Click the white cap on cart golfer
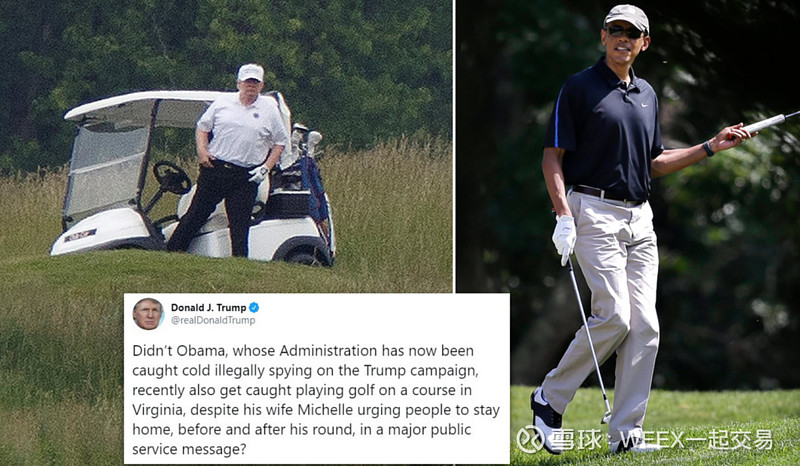Screen dimensions: 800x466 pyautogui.click(x=251, y=72)
